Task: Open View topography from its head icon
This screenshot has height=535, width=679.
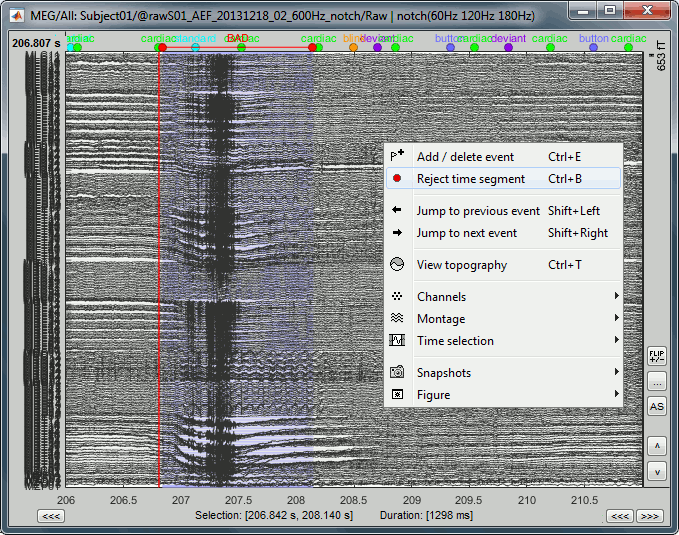Action: tap(397, 265)
